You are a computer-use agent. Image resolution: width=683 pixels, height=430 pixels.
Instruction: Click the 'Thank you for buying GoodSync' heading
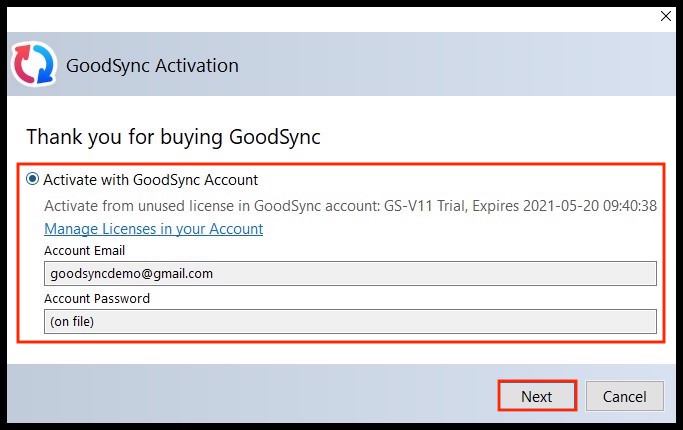173,136
